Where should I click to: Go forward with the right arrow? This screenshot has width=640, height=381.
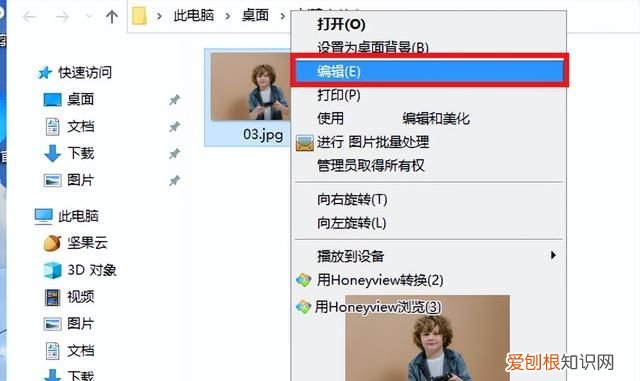tap(62, 17)
